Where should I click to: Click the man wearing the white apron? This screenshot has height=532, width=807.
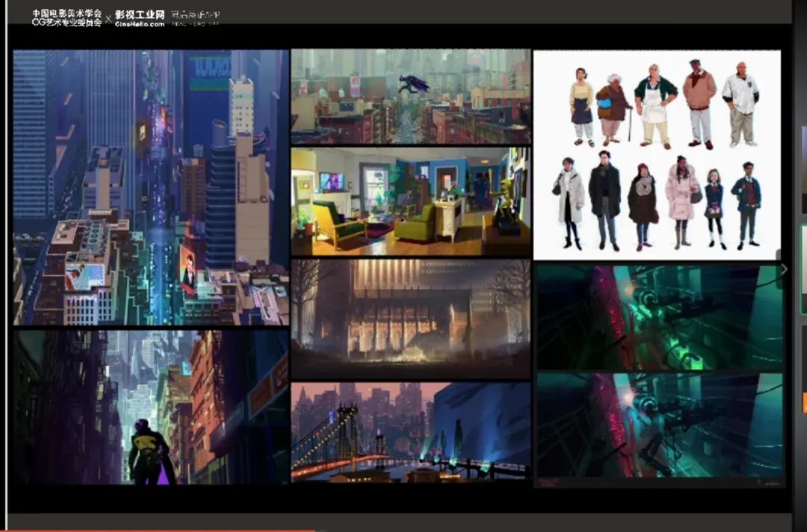tap(655, 104)
